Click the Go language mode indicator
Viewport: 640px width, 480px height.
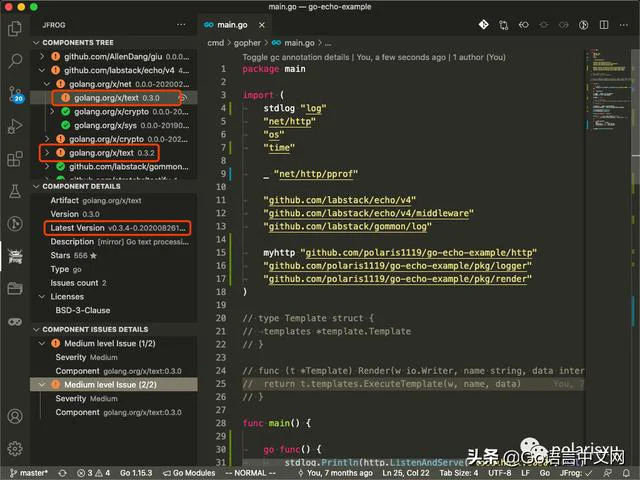coord(545,473)
